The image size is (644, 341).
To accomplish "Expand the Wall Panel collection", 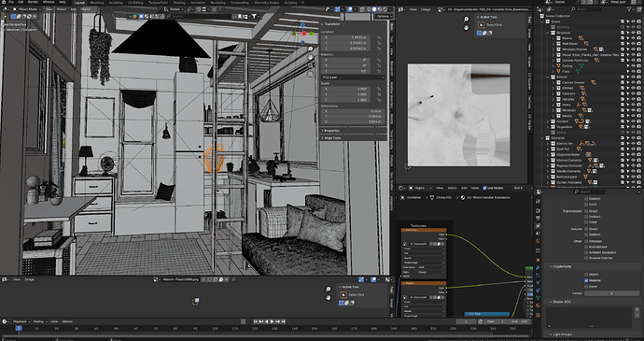I will [553, 44].
